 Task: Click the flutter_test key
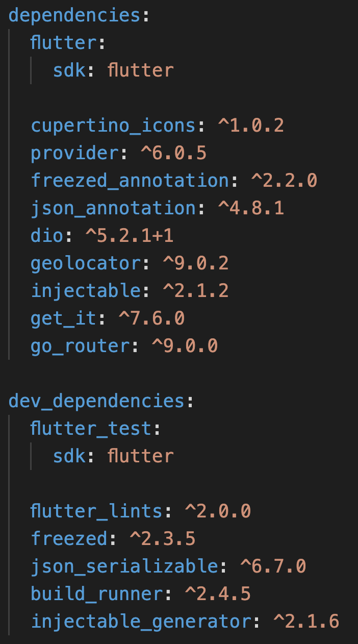coord(91,429)
